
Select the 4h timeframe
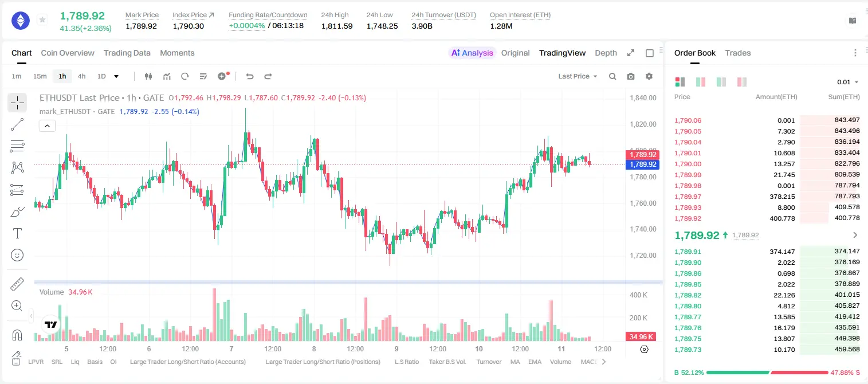coord(81,76)
